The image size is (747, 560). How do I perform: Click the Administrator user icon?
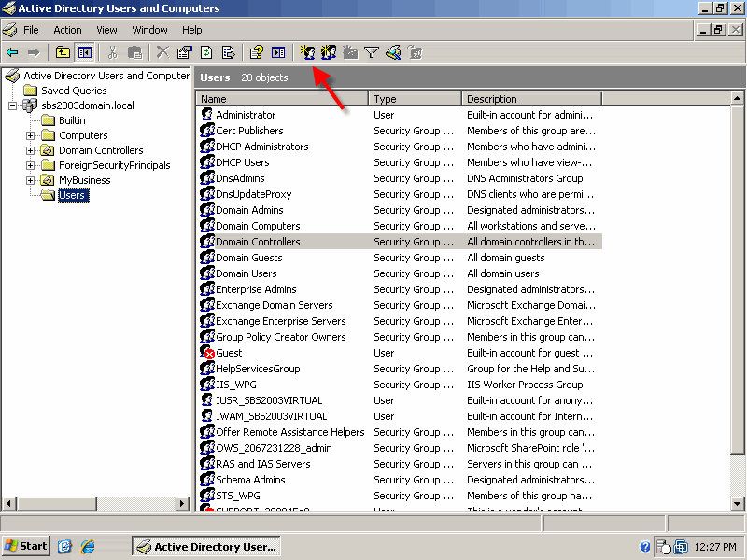206,114
